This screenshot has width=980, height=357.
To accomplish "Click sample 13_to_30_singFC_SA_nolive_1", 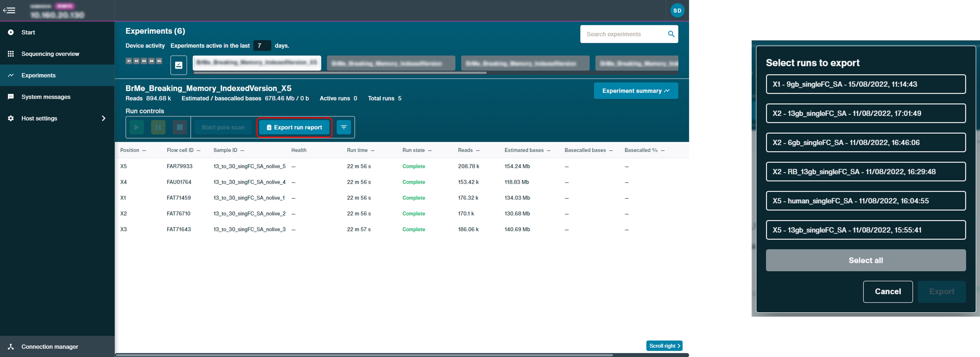I will [x=249, y=198].
